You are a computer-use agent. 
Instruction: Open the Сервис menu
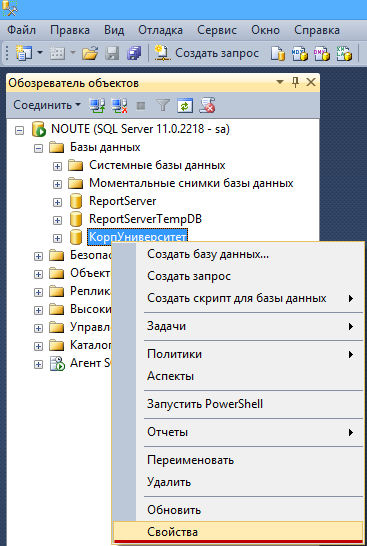(217, 30)
